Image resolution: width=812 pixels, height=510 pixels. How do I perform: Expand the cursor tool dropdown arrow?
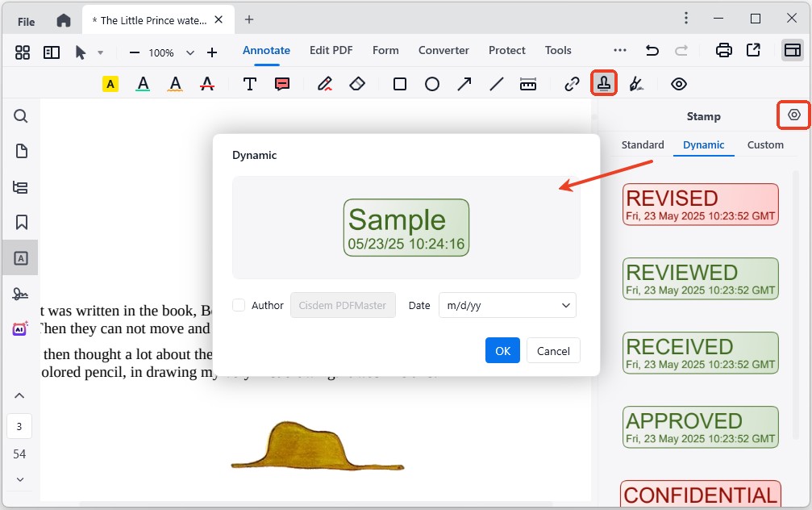tap(101, 52)
